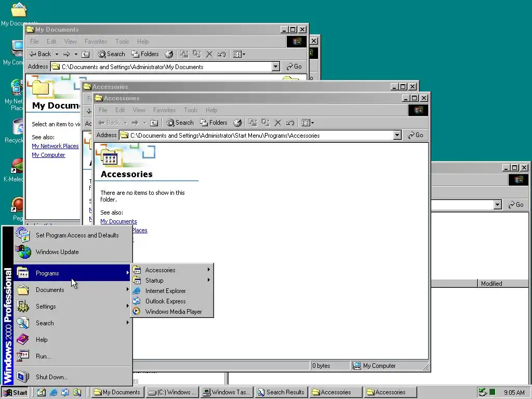The image size is (532, 399).
Task: Open File menu in front Accessories window
Action: 103,110
